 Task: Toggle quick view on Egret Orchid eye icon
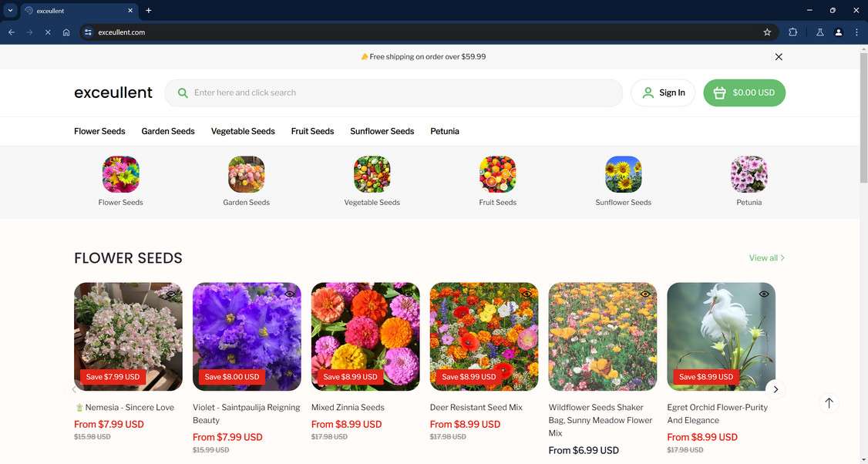coord(764,294)
